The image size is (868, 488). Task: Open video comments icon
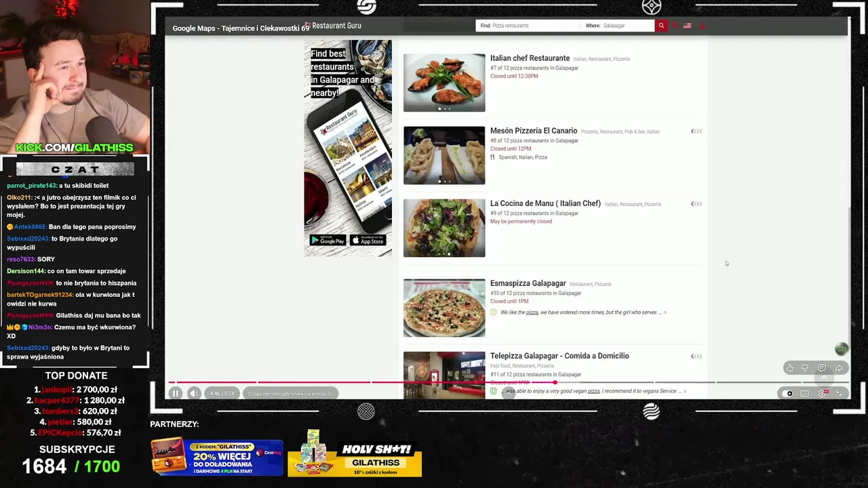coord(822,368)
